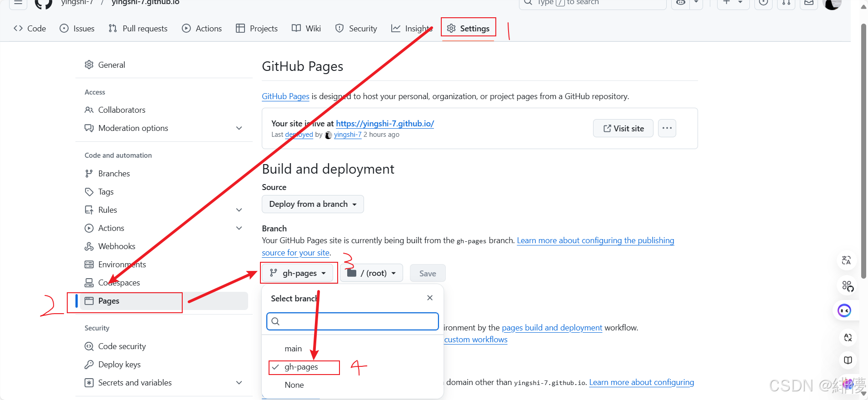The height and width of the screenshot is (400, 868).
Task: Expand Secrets and variables chevron
Action: tap(239, 383)
